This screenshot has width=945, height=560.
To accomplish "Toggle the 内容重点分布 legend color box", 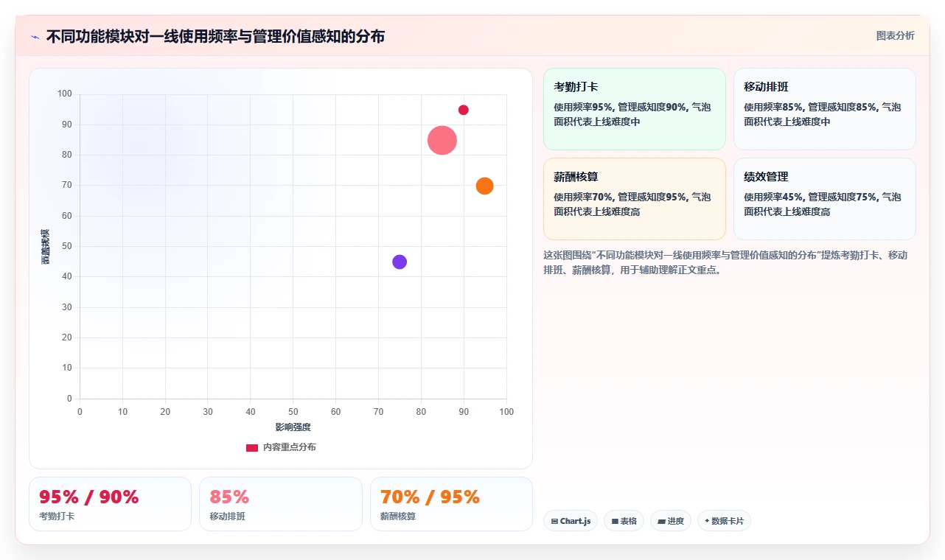I will [252, 447].
